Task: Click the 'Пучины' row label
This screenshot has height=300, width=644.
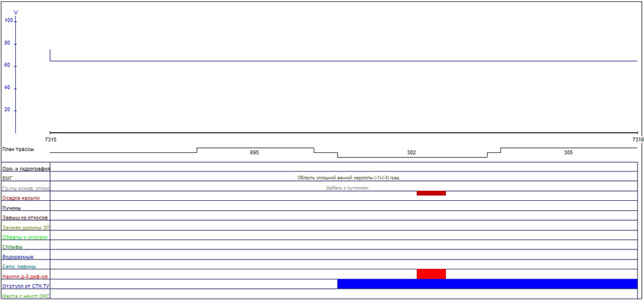Action: pos(11,208)
